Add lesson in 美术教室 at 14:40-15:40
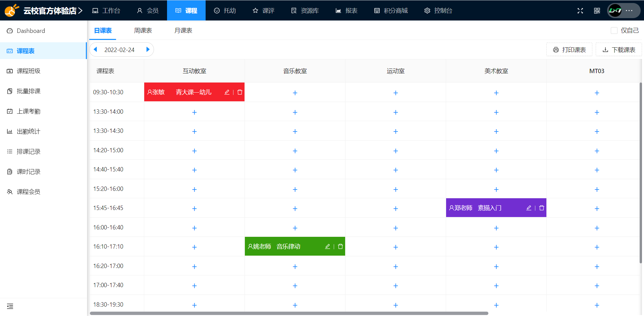 (x=496, y=170)
